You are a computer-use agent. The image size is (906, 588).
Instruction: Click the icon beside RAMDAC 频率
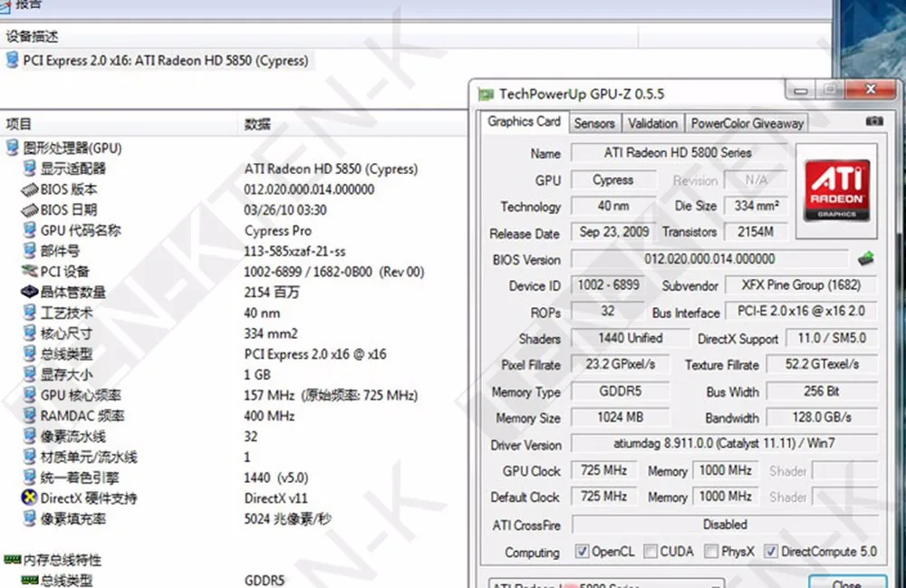click(30, 415)
